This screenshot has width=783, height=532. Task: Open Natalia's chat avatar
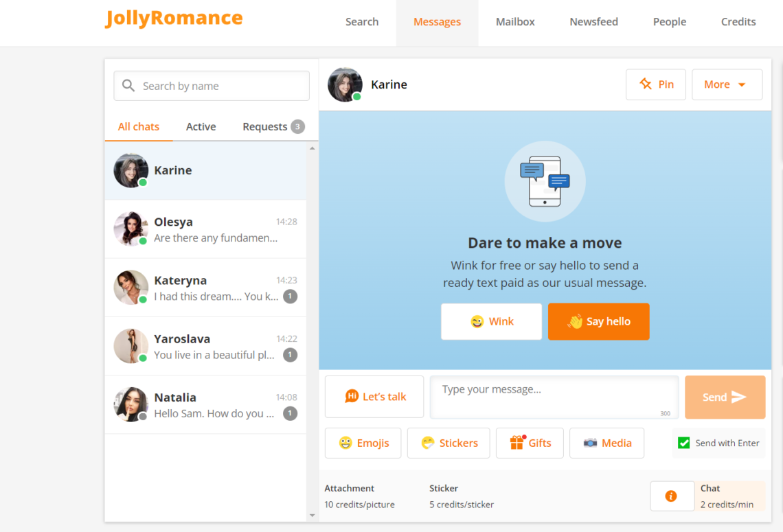(130, 405)
